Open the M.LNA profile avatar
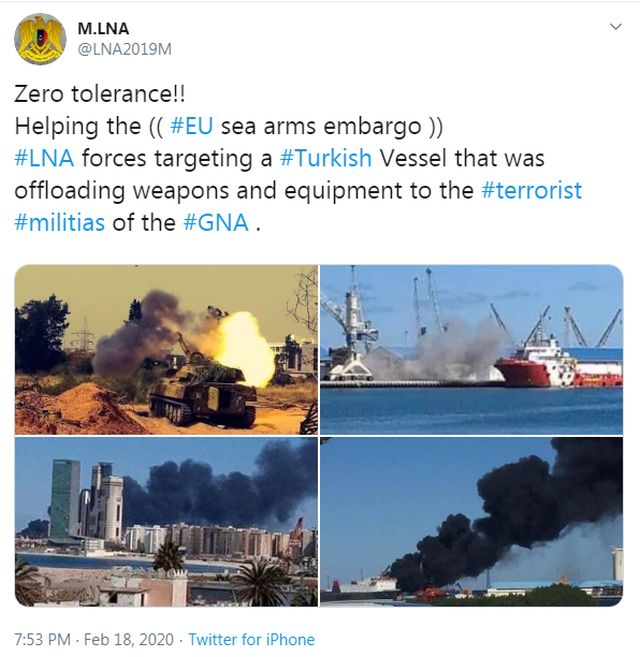 pyautogui.click(x=40, y=39)
